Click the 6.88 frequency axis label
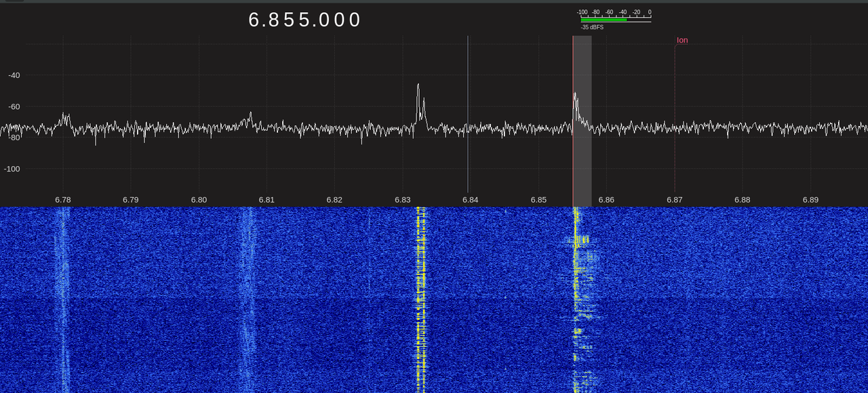The width and height of the screenshot is (868, 393). (743, 200)
